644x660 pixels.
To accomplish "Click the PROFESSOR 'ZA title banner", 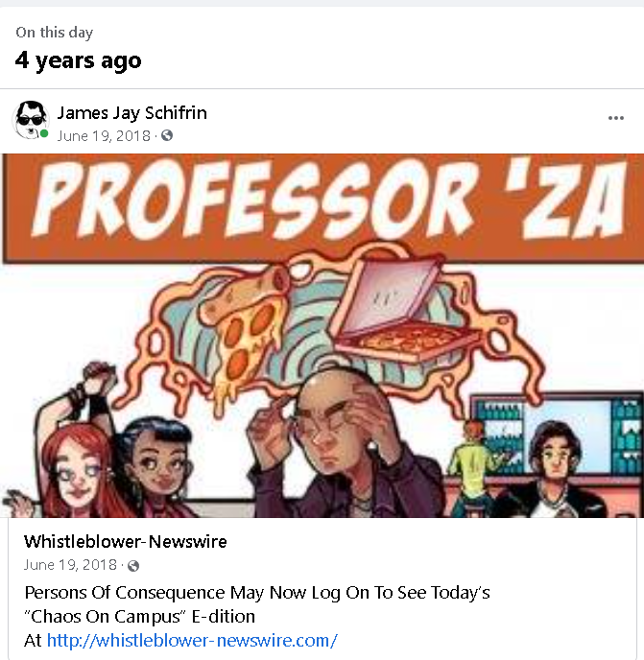I will click(323, 208).
